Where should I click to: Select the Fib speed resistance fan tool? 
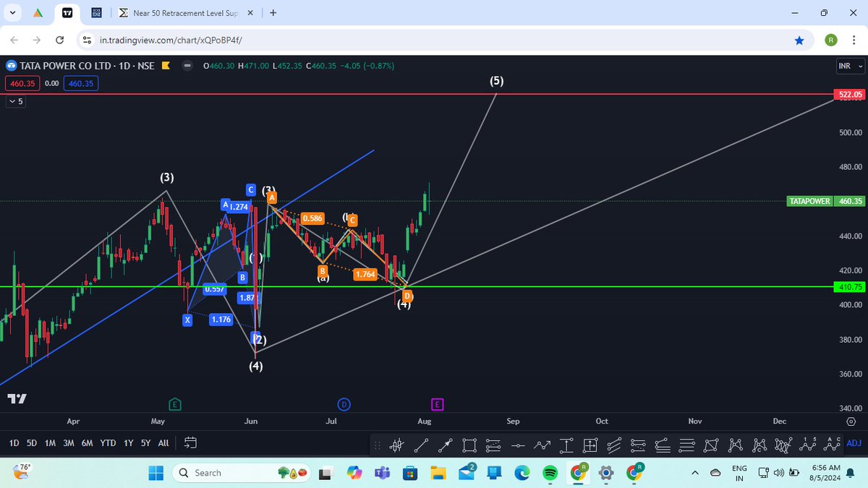(x=662, y=445)
